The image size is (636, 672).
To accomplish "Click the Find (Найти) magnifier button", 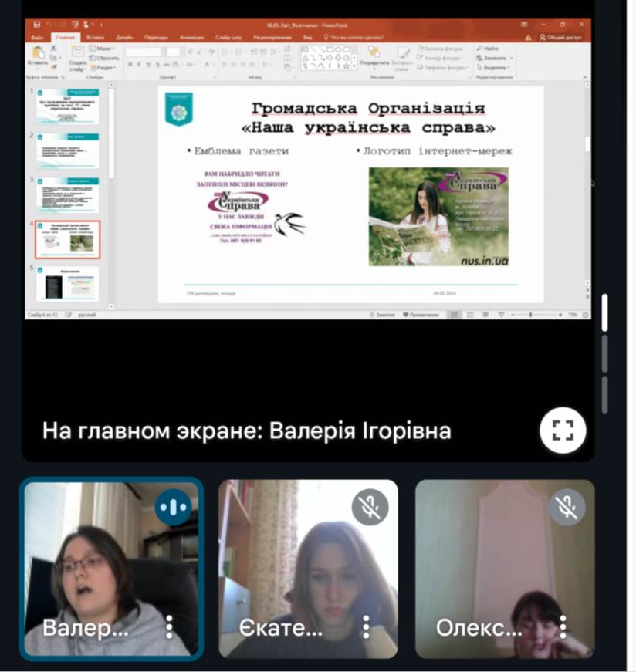I will click(487, 49).
